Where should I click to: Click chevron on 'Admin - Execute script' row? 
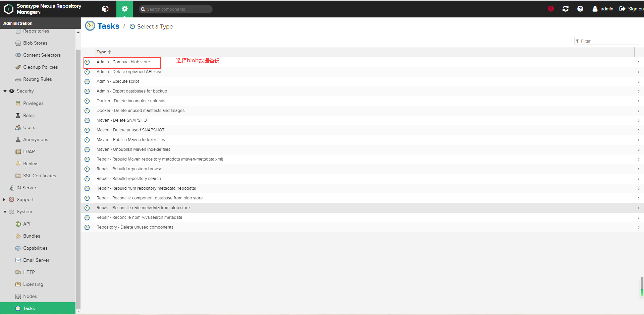(x=638, y=82)
